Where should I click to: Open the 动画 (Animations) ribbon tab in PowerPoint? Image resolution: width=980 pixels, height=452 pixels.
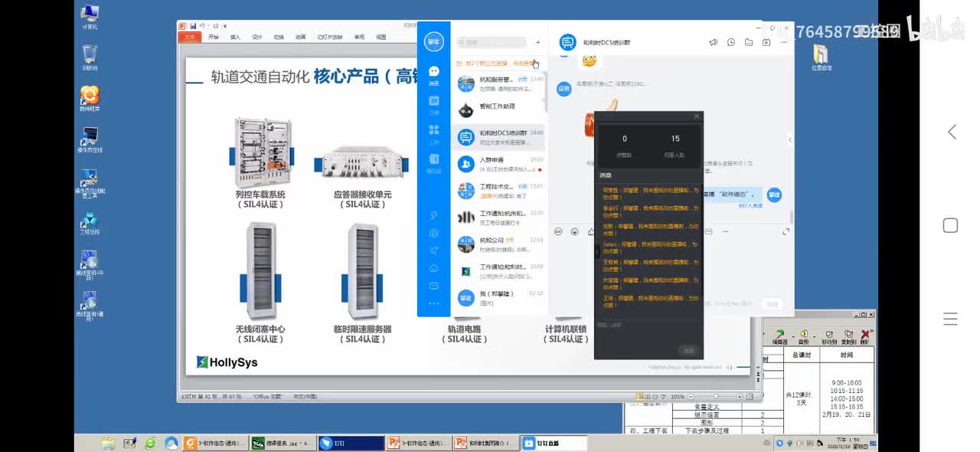click(x=301, y=37)
